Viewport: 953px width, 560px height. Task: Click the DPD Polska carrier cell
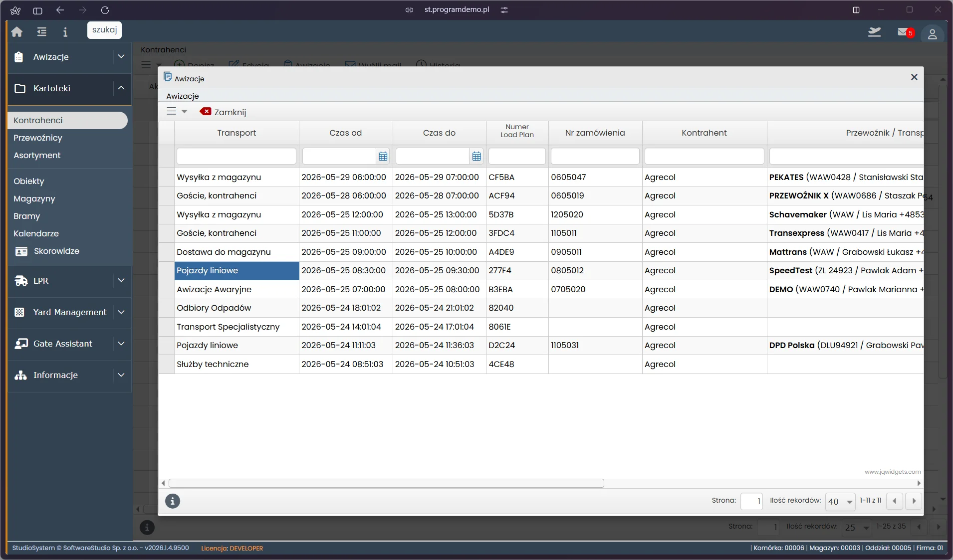click(845, 345)
